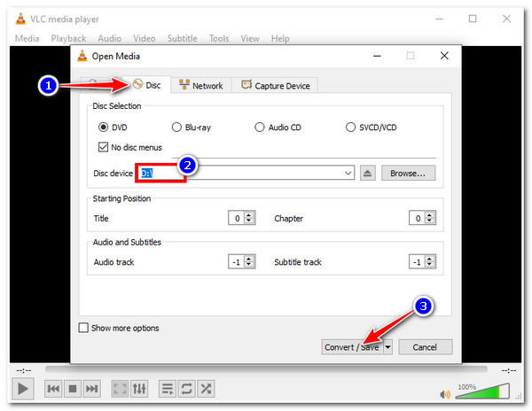Select the Blu-ray radio button
532x411 pixels.
176,128
